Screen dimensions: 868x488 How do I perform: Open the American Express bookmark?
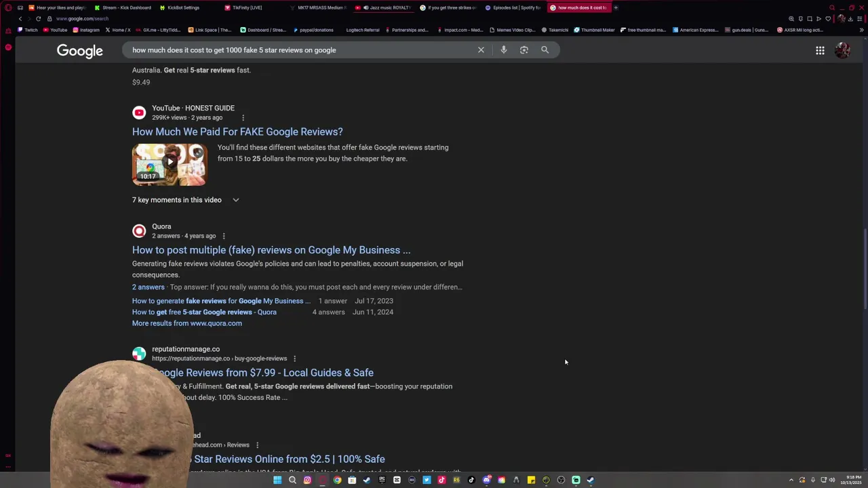[695, 30]
